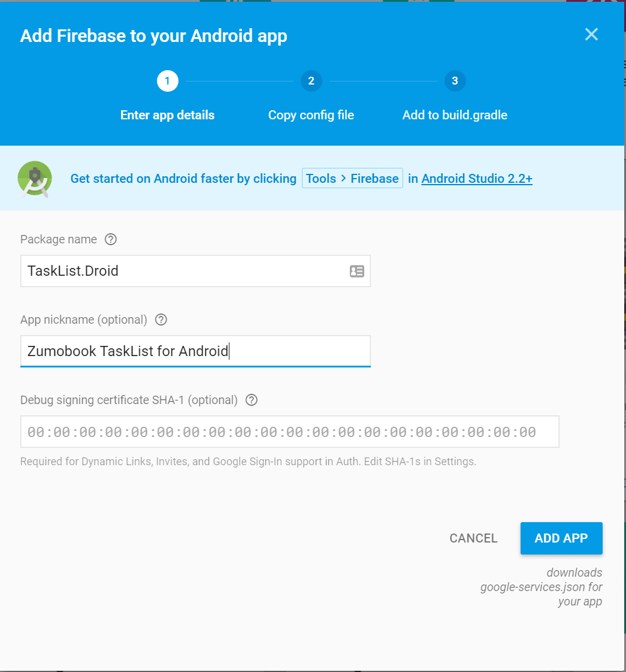626x672 pixels.
Task: Click step circle 1 in the wizard
Action: pyautogui.click(x=167, y=81)
